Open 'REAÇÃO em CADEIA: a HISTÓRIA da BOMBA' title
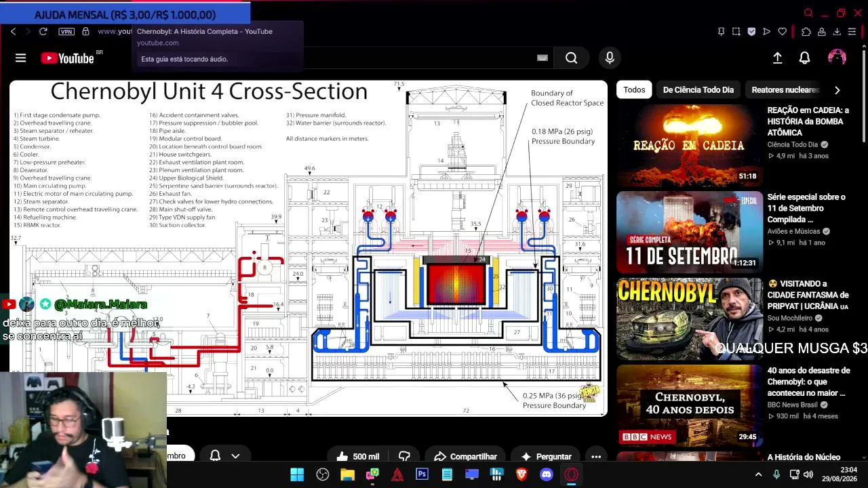 coord(808,121)
